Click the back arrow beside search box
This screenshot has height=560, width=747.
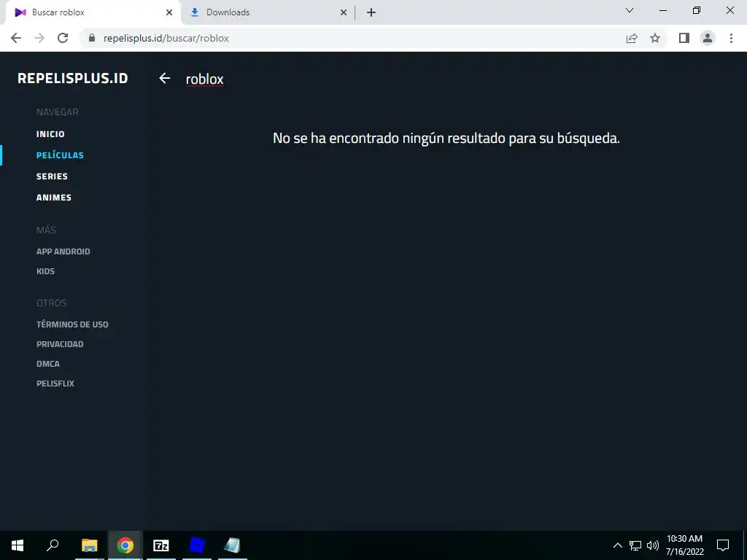(165, 78)
